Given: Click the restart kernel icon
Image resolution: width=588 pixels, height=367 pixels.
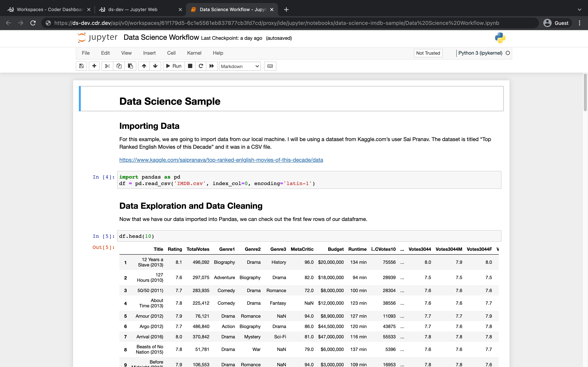Looking at the screenshot, I should pos(201,66).
